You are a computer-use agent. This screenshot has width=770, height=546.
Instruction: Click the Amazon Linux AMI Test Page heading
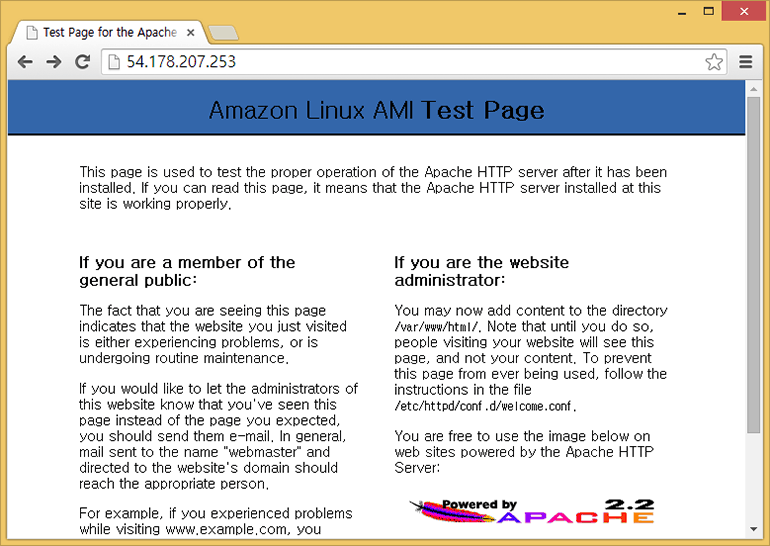[x=376, y=110]
